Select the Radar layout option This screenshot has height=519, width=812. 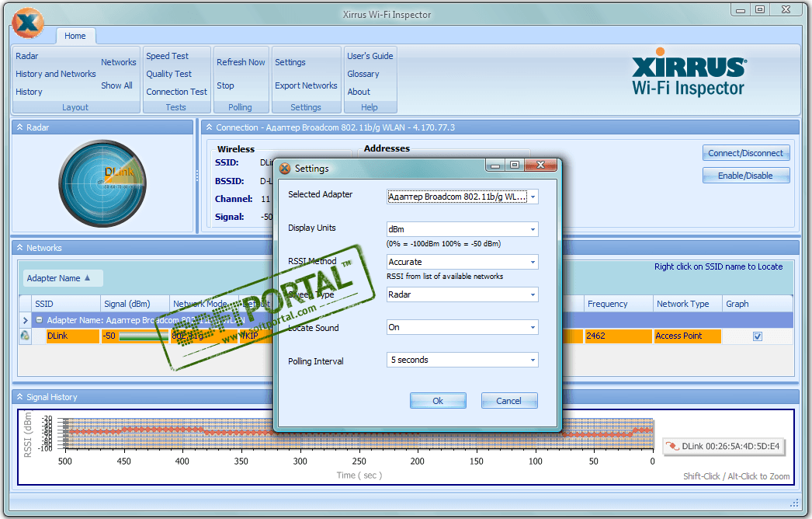coord(27,56)
